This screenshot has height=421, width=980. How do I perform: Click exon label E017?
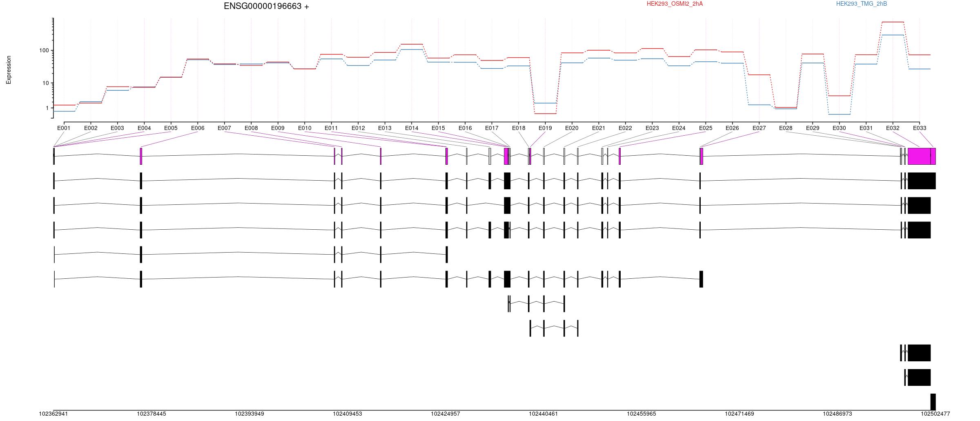[x=492, y=128]
